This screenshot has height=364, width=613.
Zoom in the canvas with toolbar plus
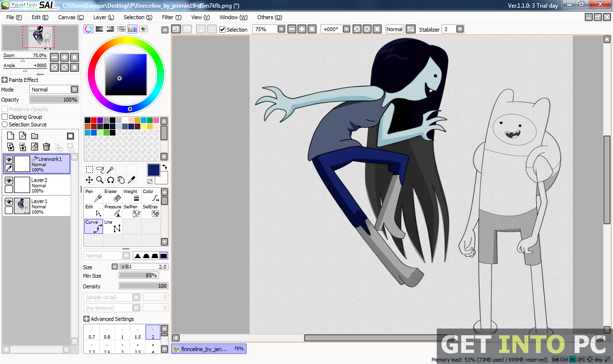tap(302, 29)
